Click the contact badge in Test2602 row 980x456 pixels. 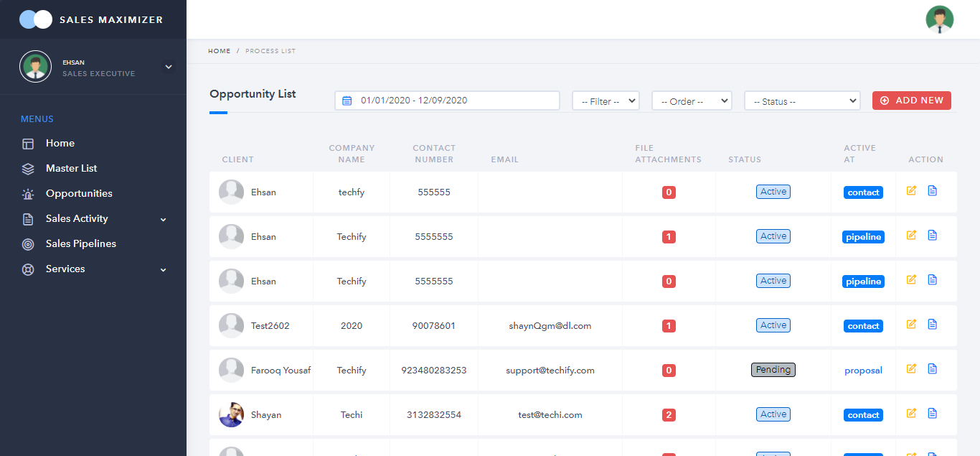tap(863, 326)
